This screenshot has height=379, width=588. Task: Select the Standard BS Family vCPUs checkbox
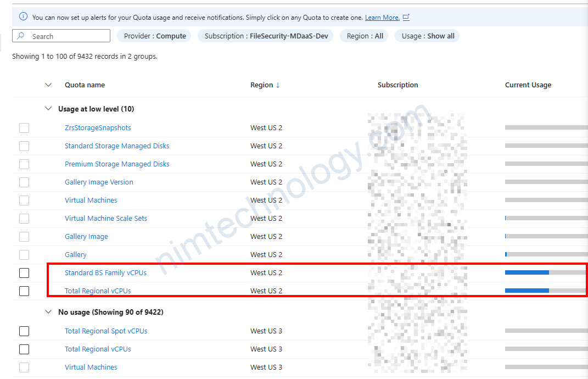24,273
